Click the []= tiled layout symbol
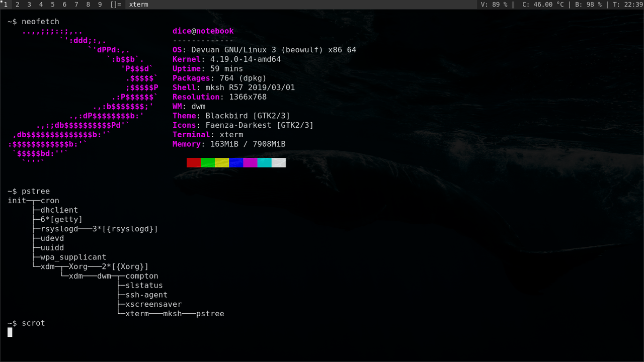 click(x=116, y=5)
